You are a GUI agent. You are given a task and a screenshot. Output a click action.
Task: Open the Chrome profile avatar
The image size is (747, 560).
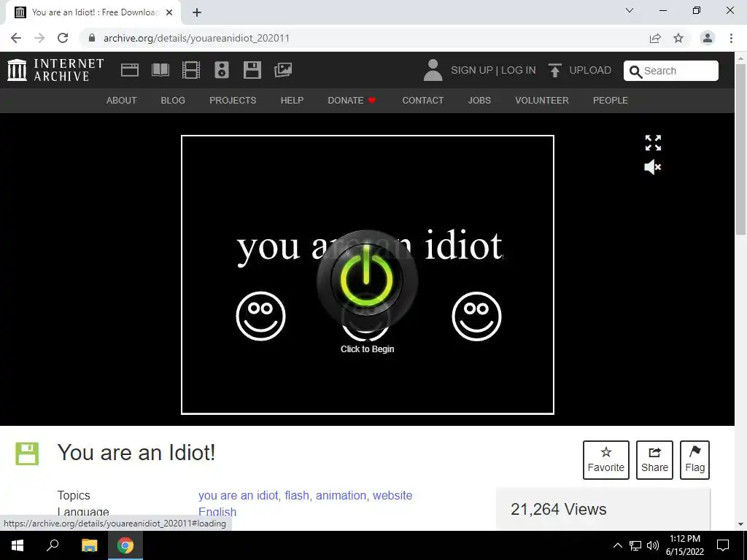point(707,38)
